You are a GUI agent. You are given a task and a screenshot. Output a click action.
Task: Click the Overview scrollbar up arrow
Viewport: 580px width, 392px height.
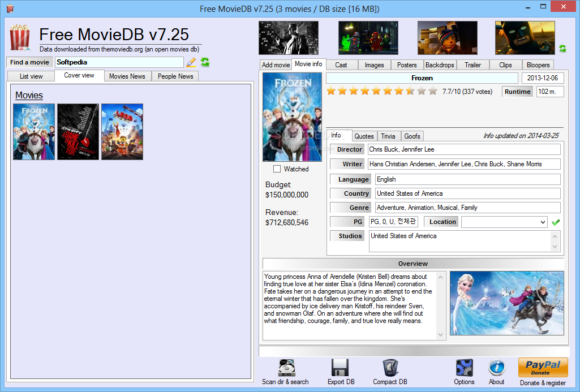(x=440, y=277)
